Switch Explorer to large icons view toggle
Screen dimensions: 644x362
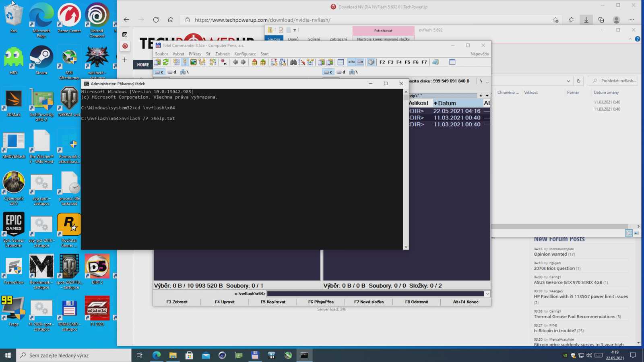[x=636, y=233]
